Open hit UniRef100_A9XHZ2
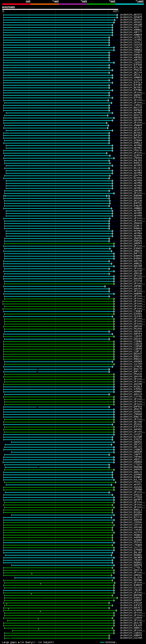This screenshot has height=644, width=146. pos(131,22)
